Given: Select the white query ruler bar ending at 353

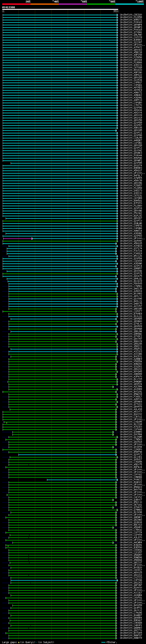Looking at the screenshot, I should (x=60, y=9).
